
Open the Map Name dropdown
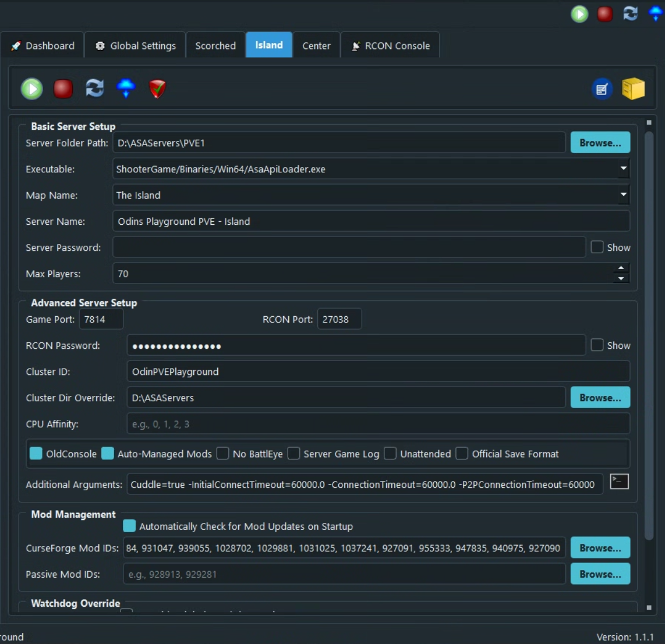pos(623,195)
